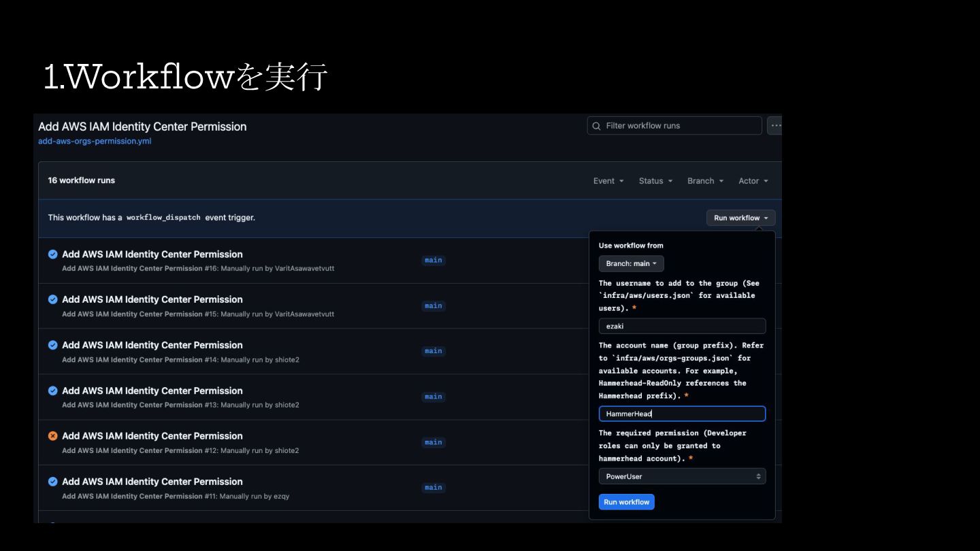Screen dimensions: 980x551
Task: Click success status icon of run #15
Action: tap(52, 299)
